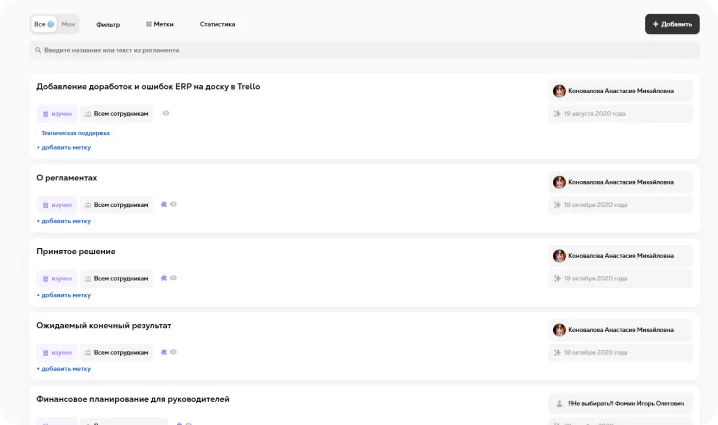Click the purple pin icon in 'Принятое решение' row

coord(164,278)
